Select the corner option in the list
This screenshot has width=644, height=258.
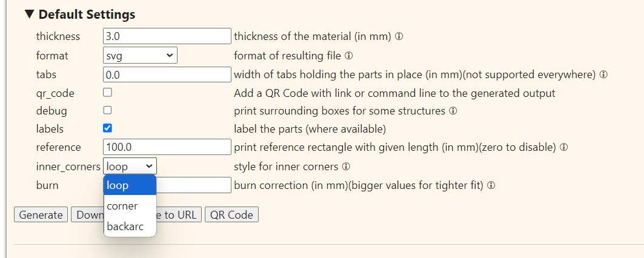(130, 206)
